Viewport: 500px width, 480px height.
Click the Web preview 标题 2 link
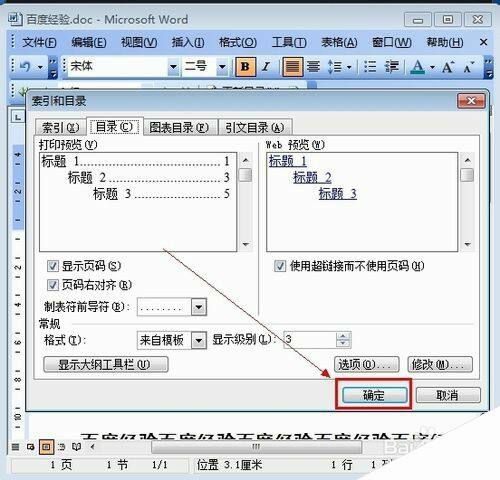click(312, 177)
